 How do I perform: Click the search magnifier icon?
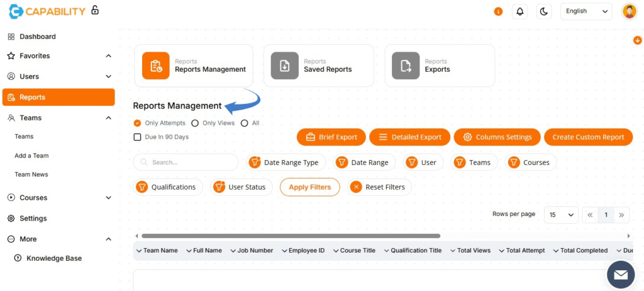coord(144,162)
